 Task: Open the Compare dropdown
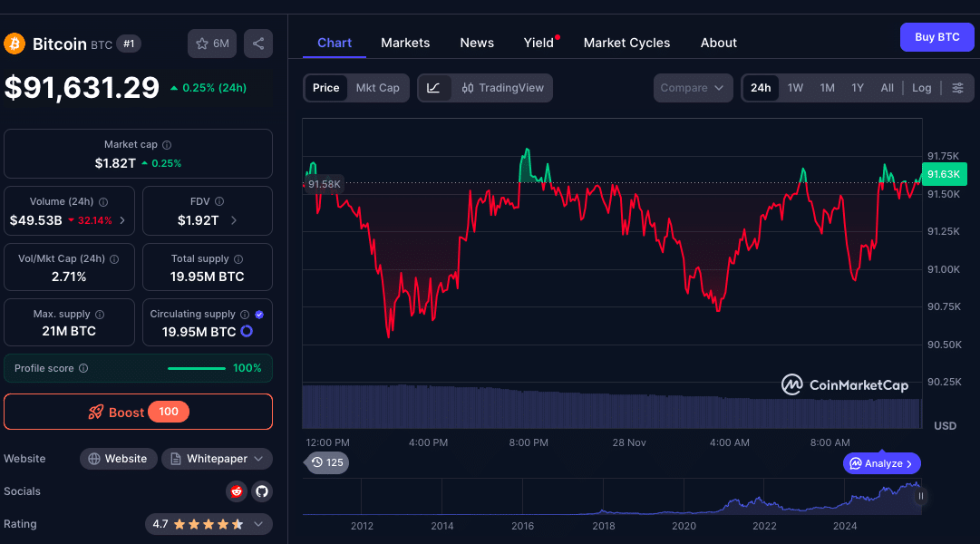coord(693,88)
